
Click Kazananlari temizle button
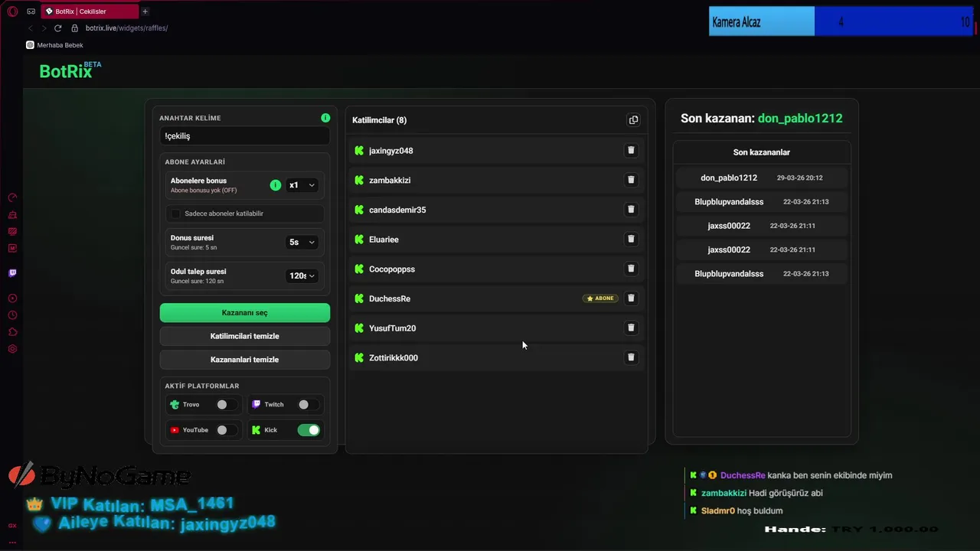click(245, 360)
